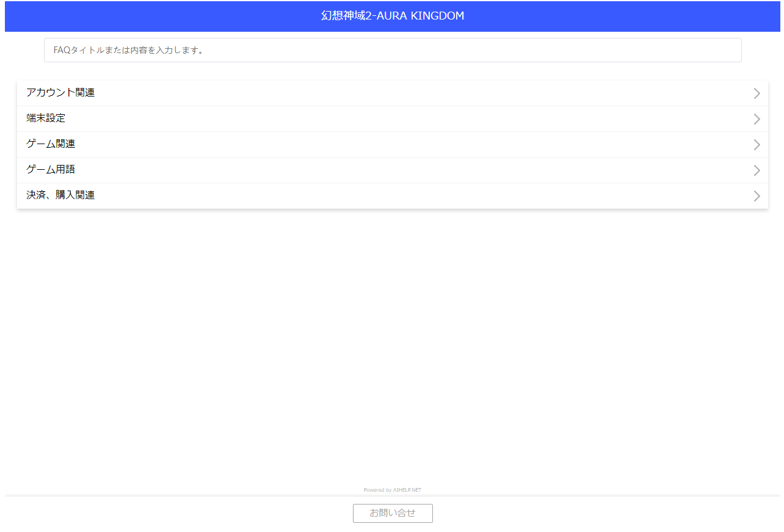Screen dimensions: 784x532
Task: Open the 決済、購入関連 category
Action: point(393,195)
